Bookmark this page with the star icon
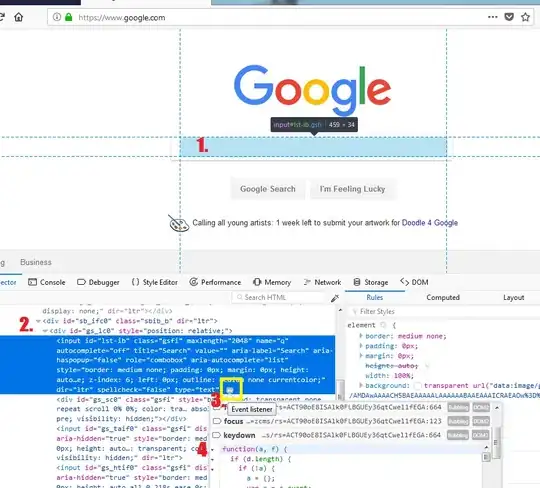 coord(525,17)
